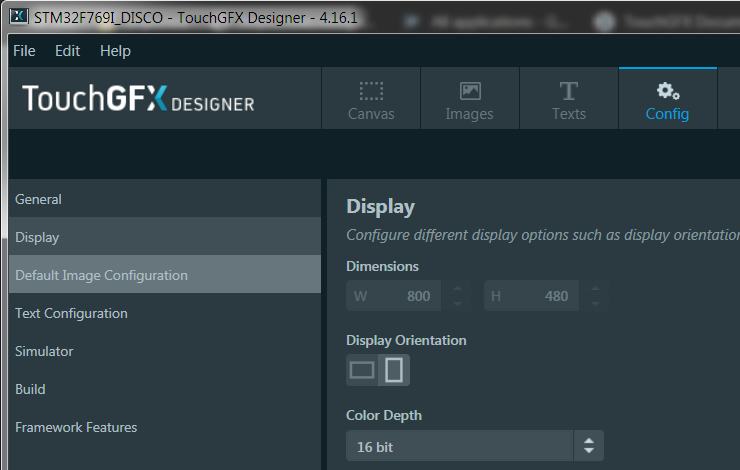Image resolution: width=740 pixels, height=470 pixels.
Task: Decrease the width with the down stepper
Action: pos(457,303)
